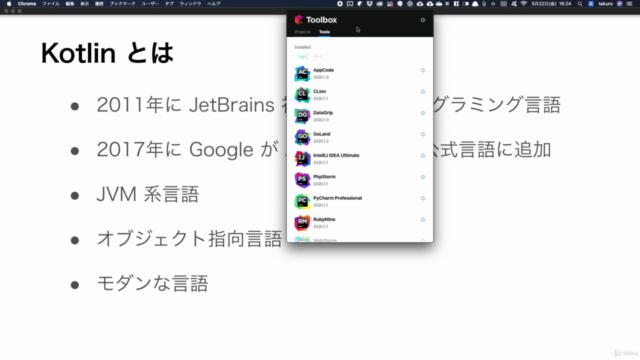
Task: Click the RubyMine app icon
Action: (302, 223)
